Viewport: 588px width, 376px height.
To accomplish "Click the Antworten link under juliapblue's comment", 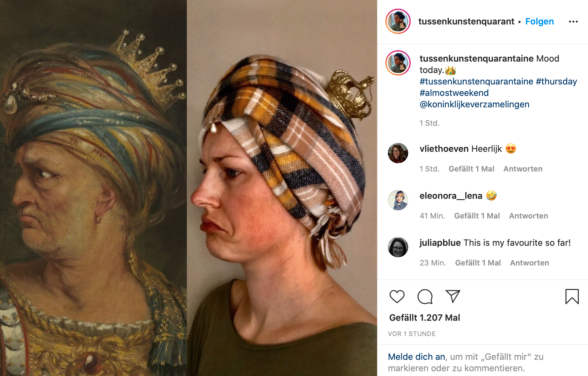I will click(529, 263).
